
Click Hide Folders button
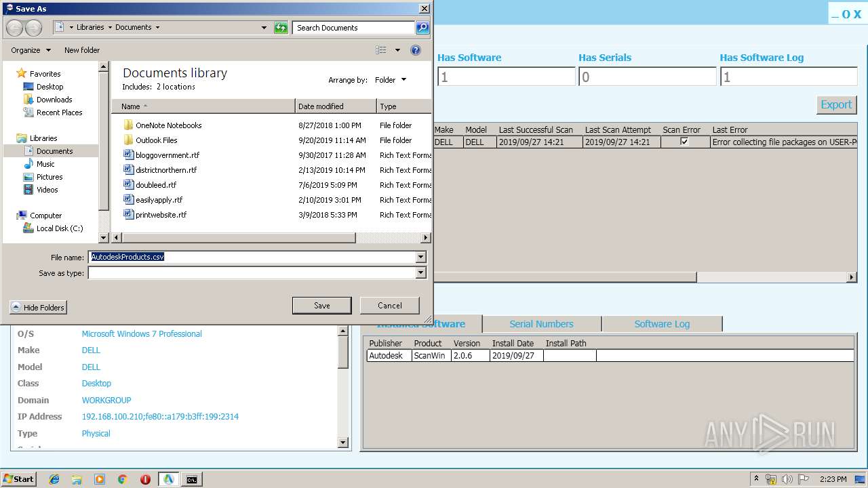[38, 308]
